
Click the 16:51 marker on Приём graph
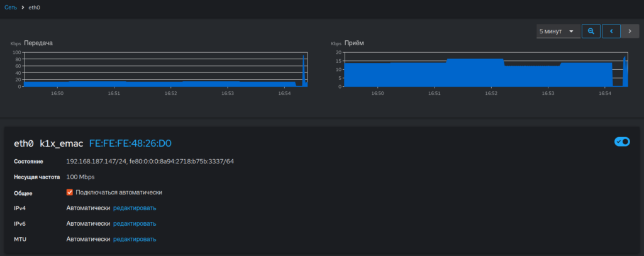click(434, 94)
